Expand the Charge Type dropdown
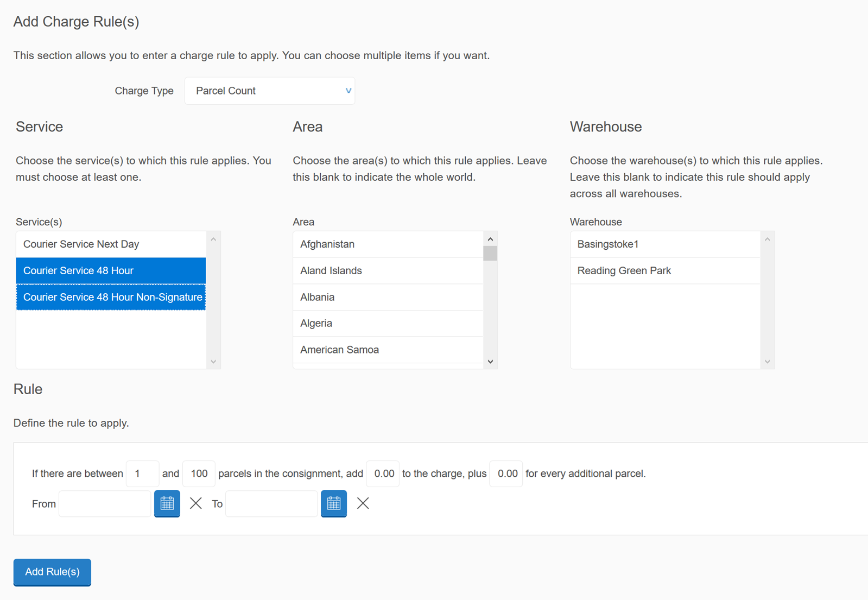 tap(270, 91)
